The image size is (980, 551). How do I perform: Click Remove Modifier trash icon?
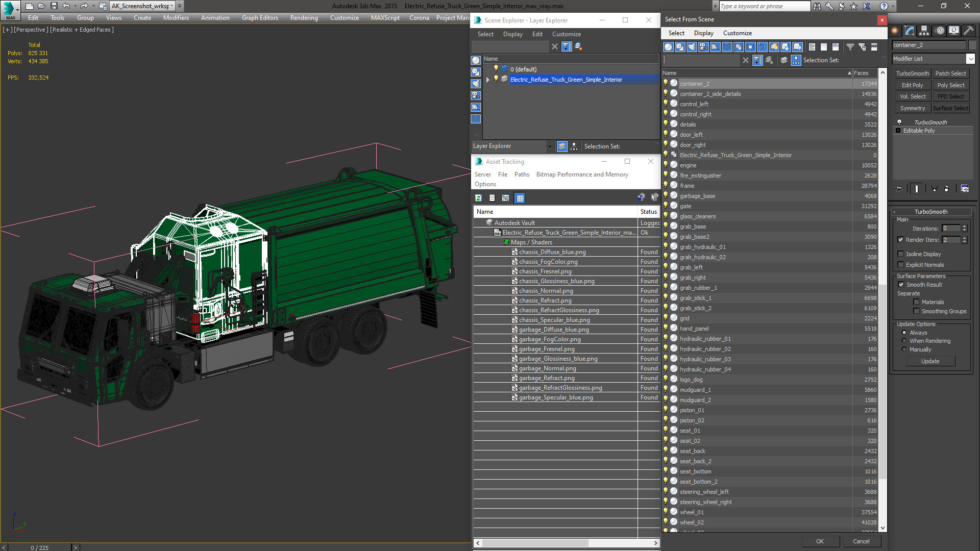[x=947, y=188]
